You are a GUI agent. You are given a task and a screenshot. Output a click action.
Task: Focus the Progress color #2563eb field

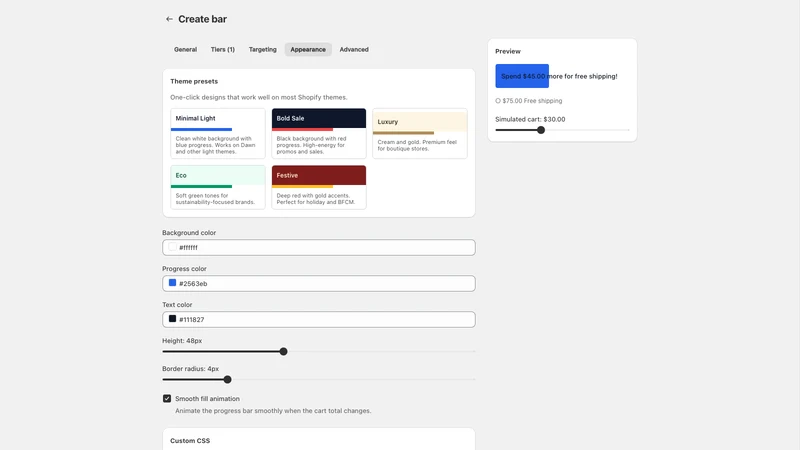tap(318, 284)
